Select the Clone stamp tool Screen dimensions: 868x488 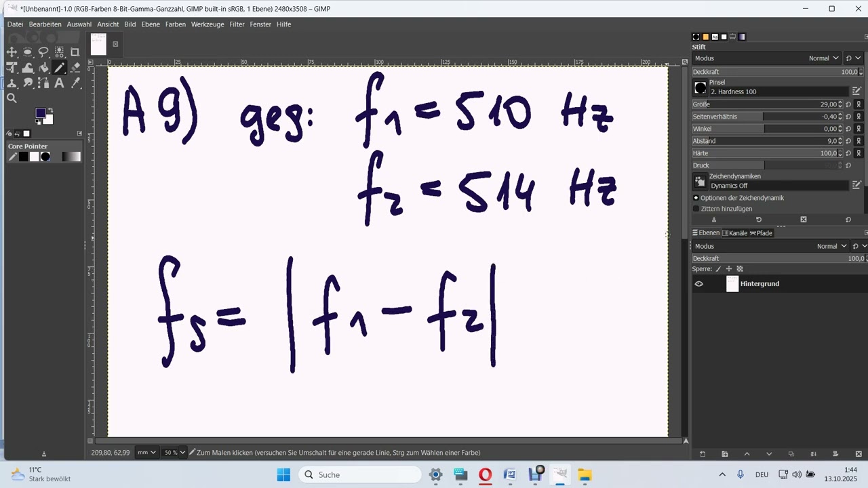(12, 83)
